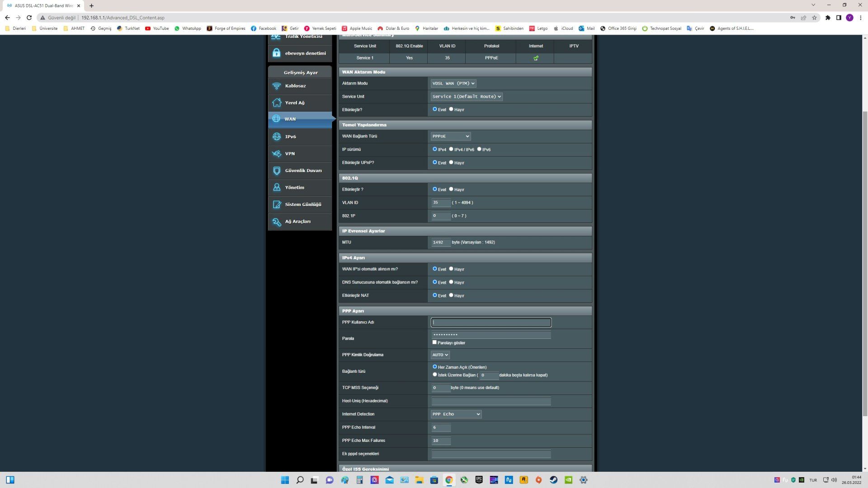Screen dimensions: 868x488
Task: Open the Kablosuz wireless settings icon
Action: click(x=277, y=86)
